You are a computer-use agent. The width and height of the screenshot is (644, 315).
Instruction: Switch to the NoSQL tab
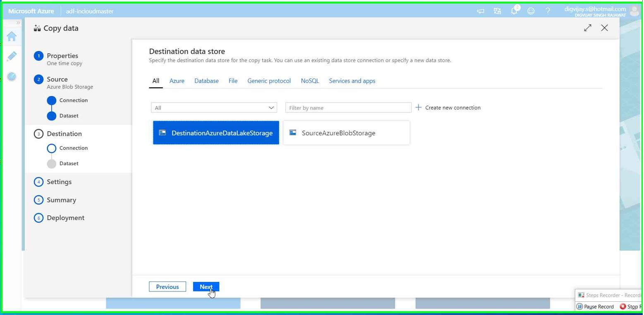310,81
